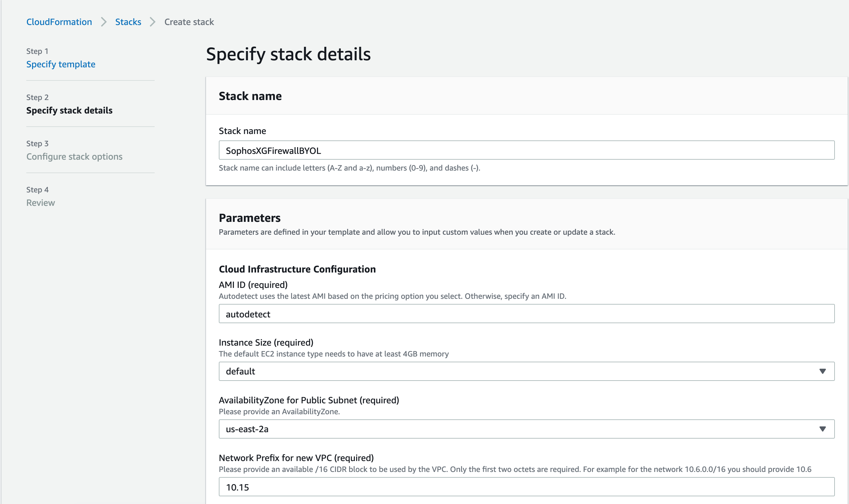
Task: Open the AvailabilityZone us-east-2a dropdown
Action: (x=527, y=429)
